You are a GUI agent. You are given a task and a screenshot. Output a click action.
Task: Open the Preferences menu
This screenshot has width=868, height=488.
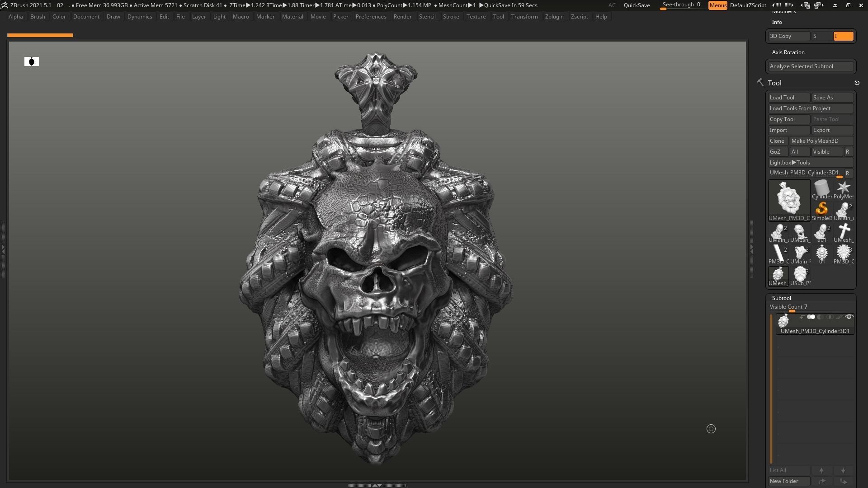point(371,17)
